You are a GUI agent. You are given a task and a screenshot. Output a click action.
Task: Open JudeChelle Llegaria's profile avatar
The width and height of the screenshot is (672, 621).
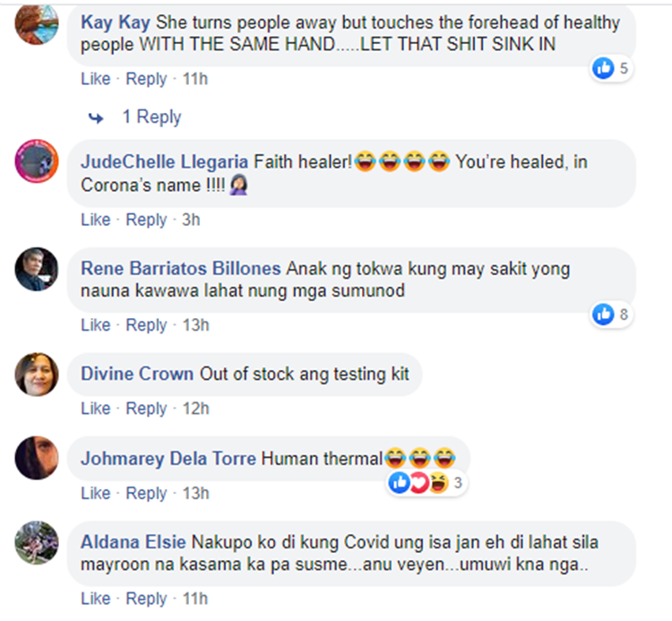[37, 161]
